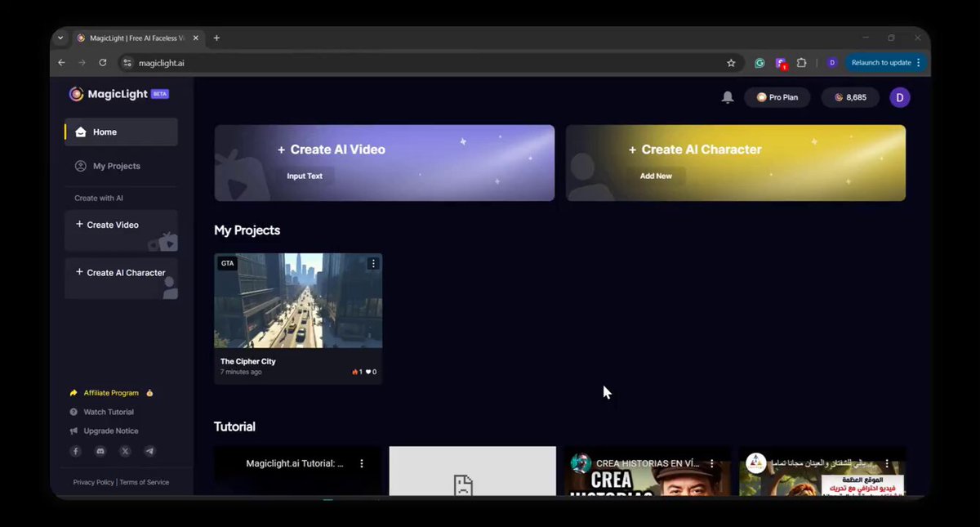The width and height of the screenshot is (980, 527).
Task: Open the Privacy Policy link
Action: (94, 482)
